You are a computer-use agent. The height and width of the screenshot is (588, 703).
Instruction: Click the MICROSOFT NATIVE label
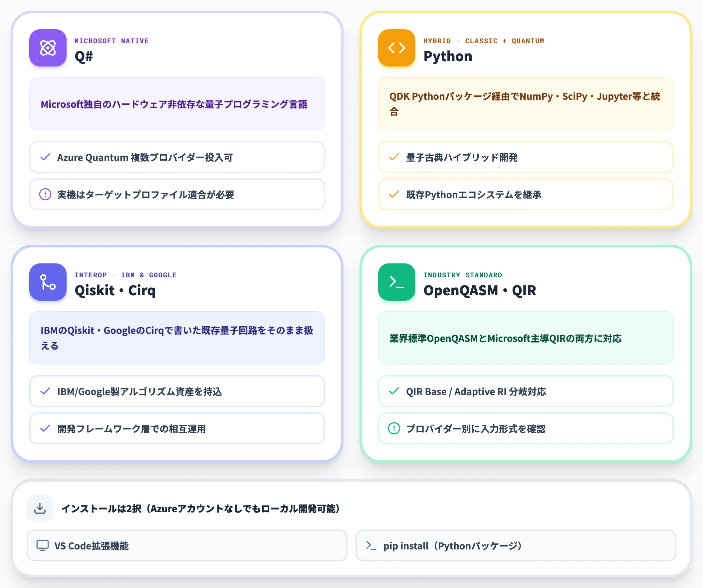pyautogui.click(x=112, y=41)
